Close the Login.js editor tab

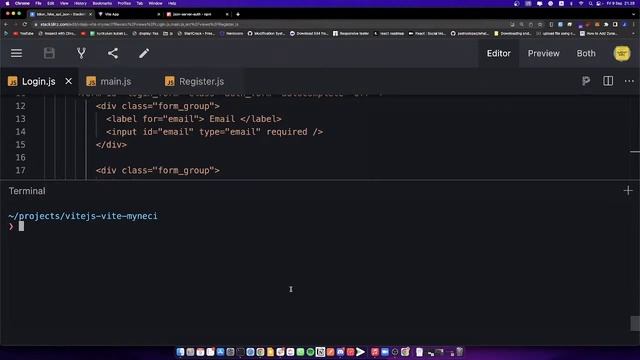click(x=68, y=81)
